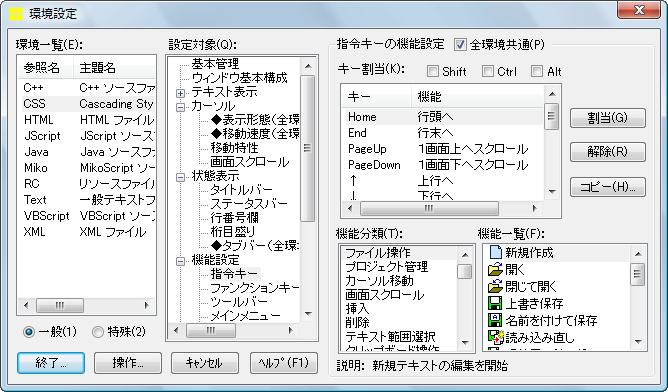The image size is (668, 392).
Task: Select ツールバー tree item
Action: (239, 302)
